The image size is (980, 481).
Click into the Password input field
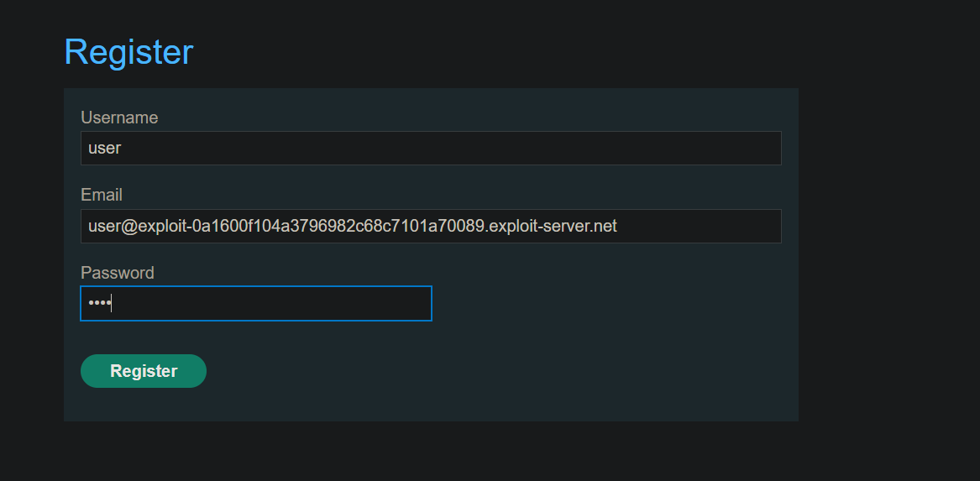(255, 303)
